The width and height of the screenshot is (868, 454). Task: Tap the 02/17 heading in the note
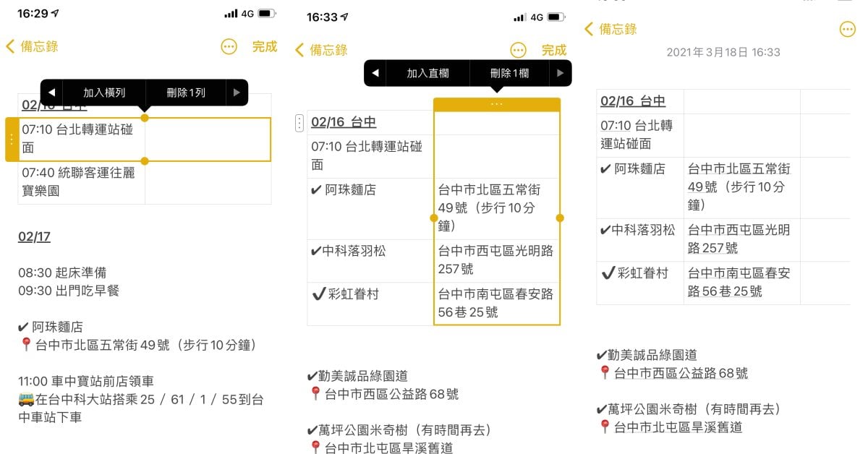[34, 237]
